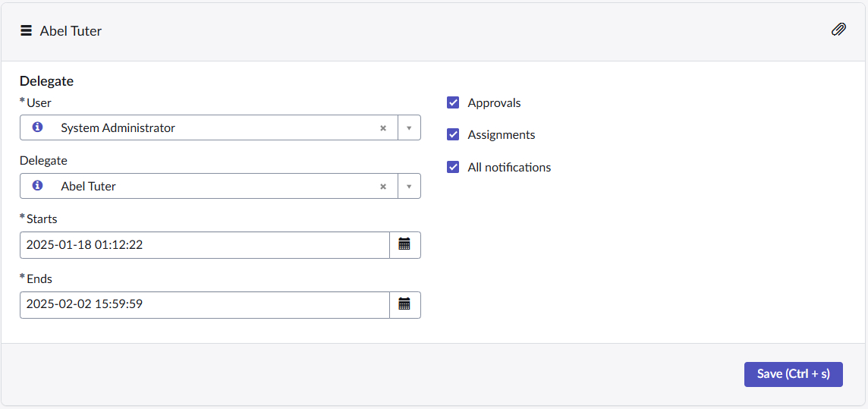Focus the Ends date text field
This screenshot has width=868, height=409.
click(204, 304)
